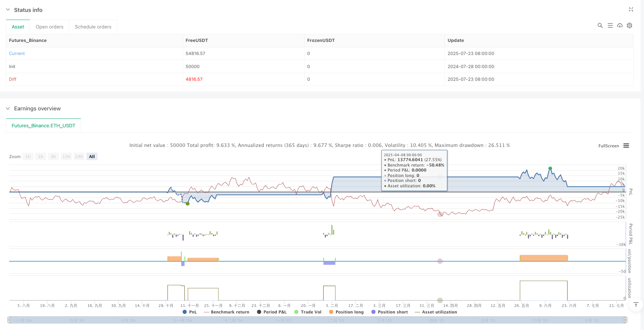644x330 pixels.
Task: Click the four-arrow icon in Status info header
Action: tap(631, 10)
